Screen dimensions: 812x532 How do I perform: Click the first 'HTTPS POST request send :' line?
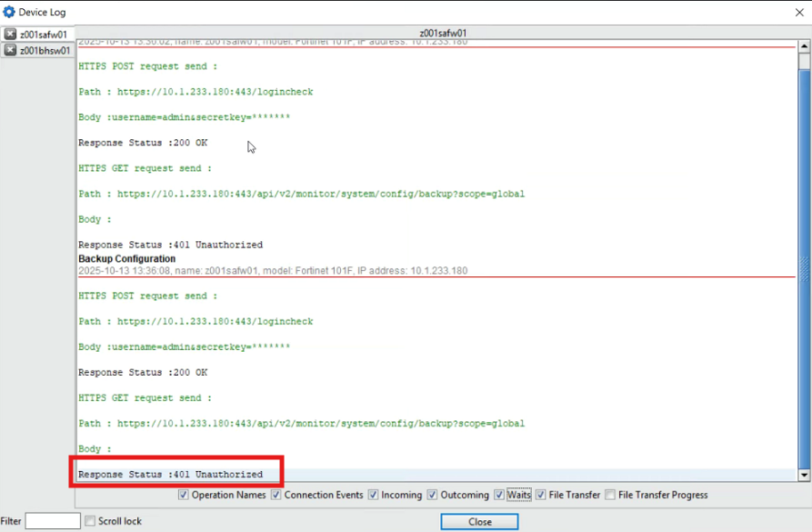[x=148, y=66]
